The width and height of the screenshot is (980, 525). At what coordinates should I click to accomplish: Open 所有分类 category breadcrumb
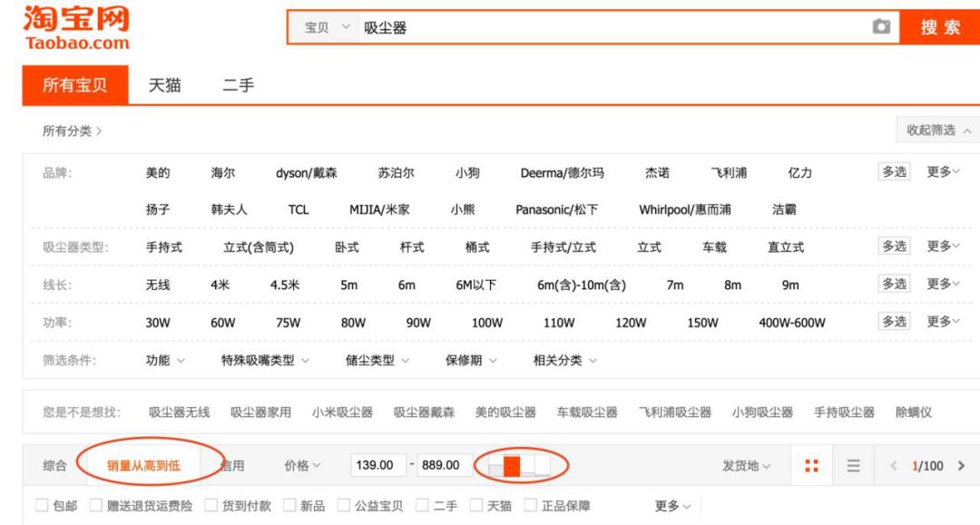[72, 131]
